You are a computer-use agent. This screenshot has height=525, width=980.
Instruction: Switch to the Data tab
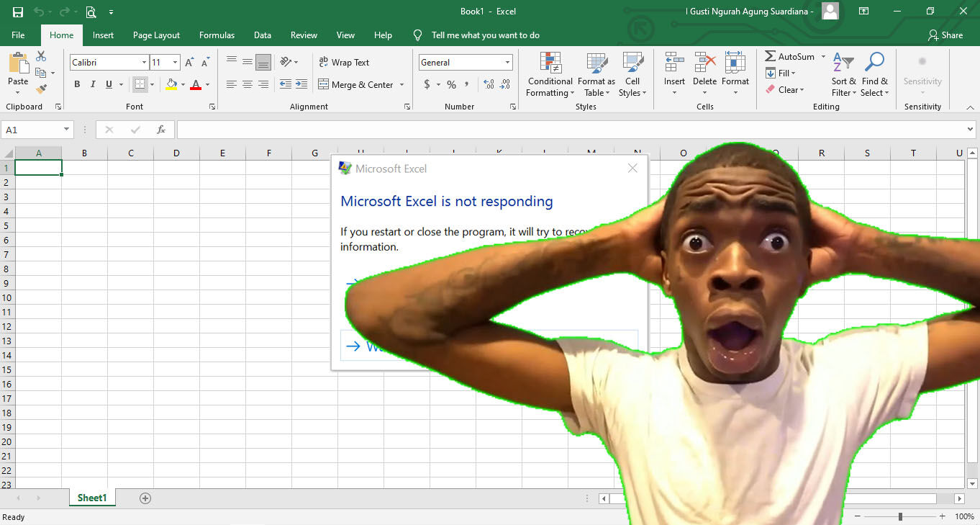pos(263,35)
